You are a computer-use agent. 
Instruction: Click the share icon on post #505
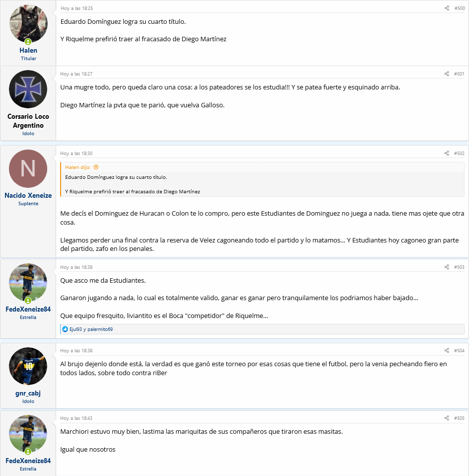tap(447, 418)
